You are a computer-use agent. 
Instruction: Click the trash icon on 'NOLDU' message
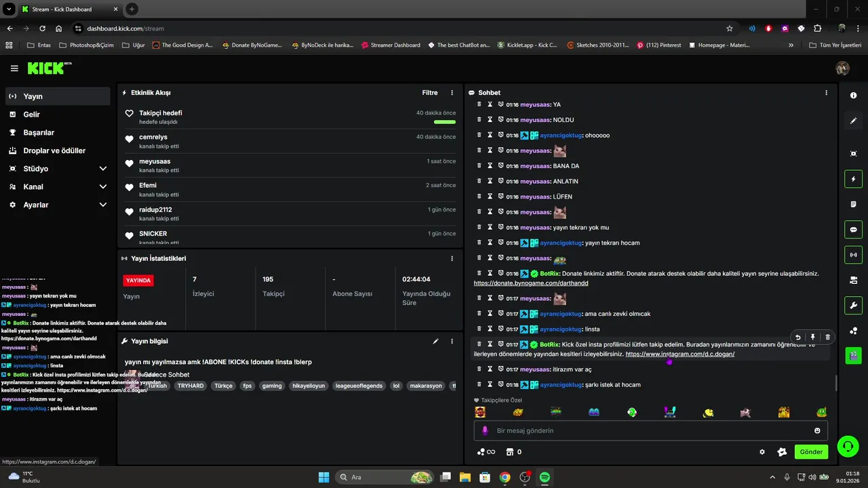[x=479, y=120]
